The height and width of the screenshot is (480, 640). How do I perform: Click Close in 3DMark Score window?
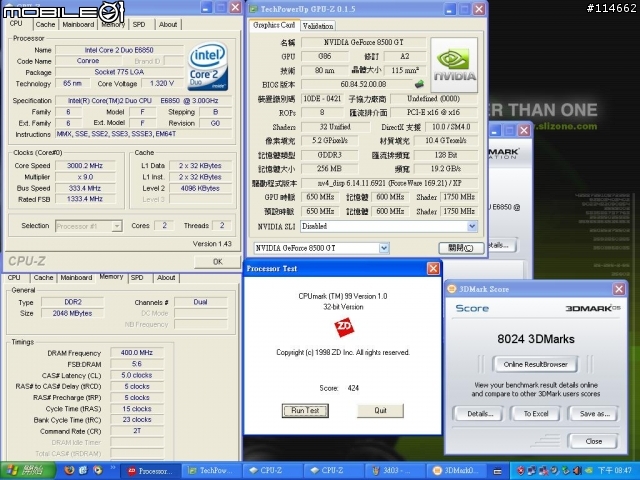click(593, 441)
